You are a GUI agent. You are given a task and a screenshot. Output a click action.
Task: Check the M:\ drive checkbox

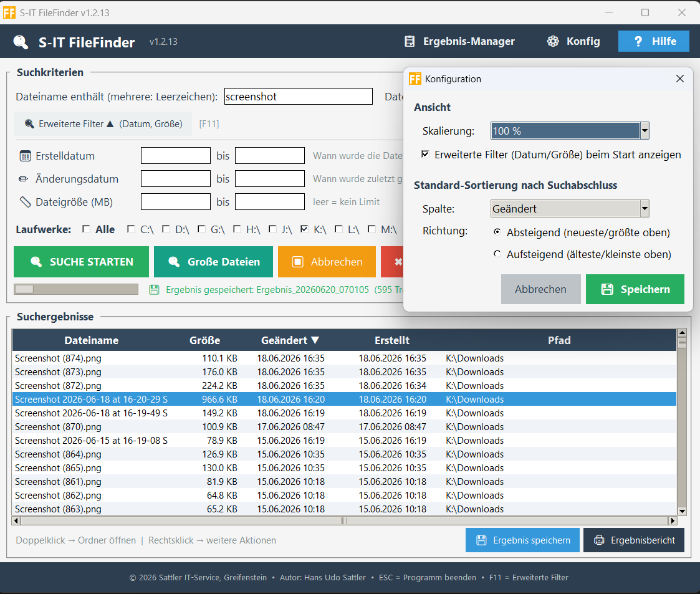point(372,229)
